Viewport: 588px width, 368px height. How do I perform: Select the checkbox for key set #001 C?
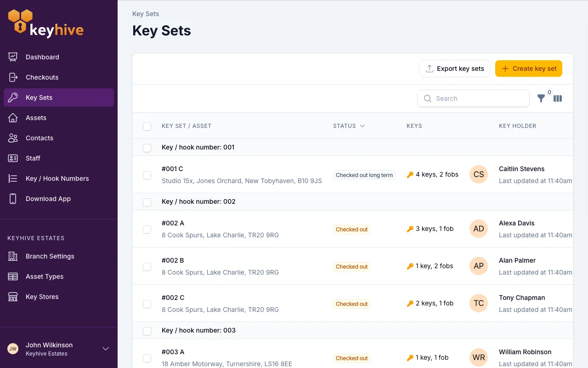point(147,175)
